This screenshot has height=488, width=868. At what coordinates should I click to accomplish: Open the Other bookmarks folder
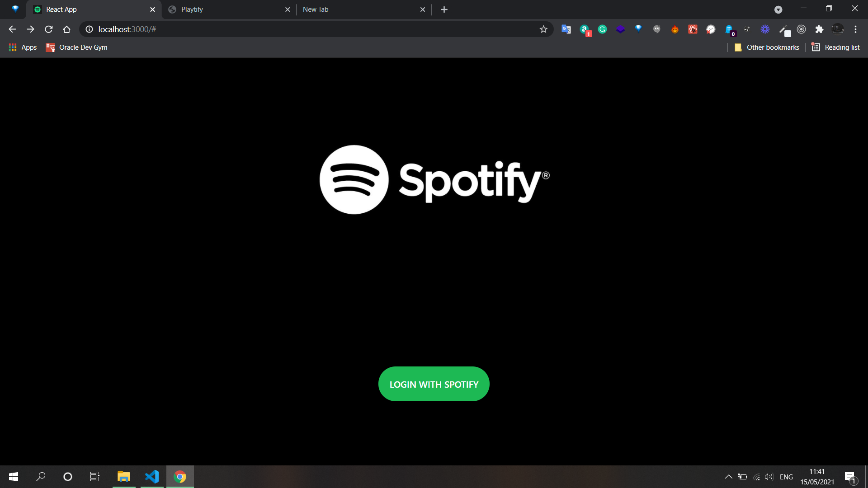767,47
